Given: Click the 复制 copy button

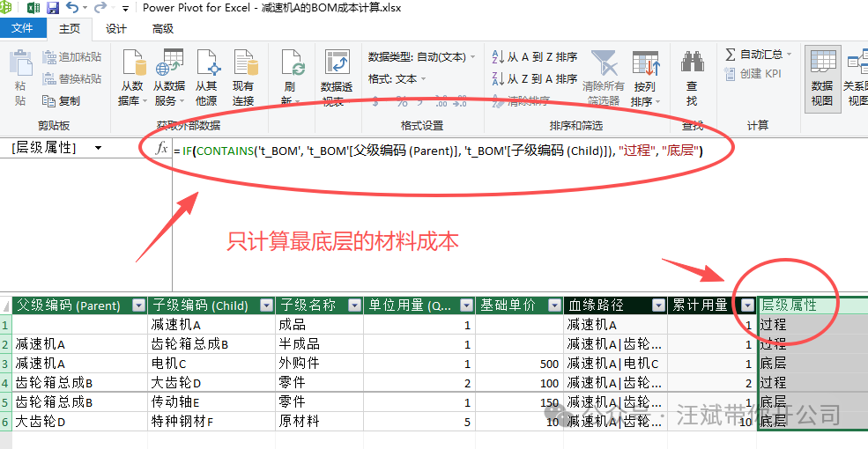Looking at the screenshot, I should (x=62, y=101).
